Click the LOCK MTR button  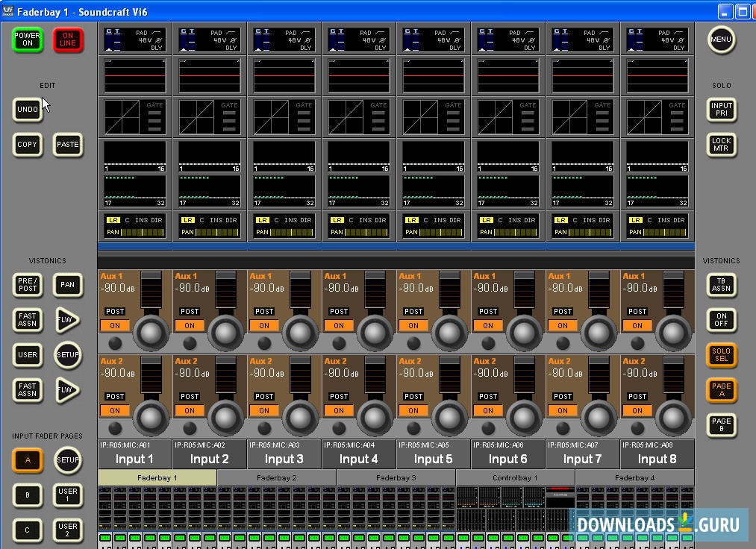point(722,145)
